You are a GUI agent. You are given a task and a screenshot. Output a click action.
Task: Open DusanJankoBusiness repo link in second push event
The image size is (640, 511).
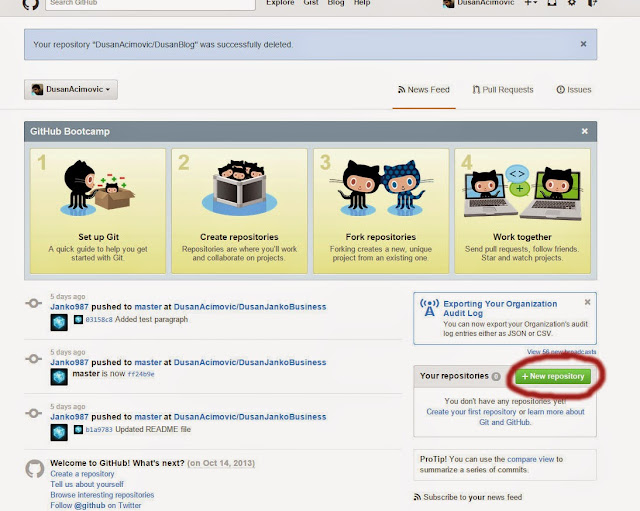point(250,362)
